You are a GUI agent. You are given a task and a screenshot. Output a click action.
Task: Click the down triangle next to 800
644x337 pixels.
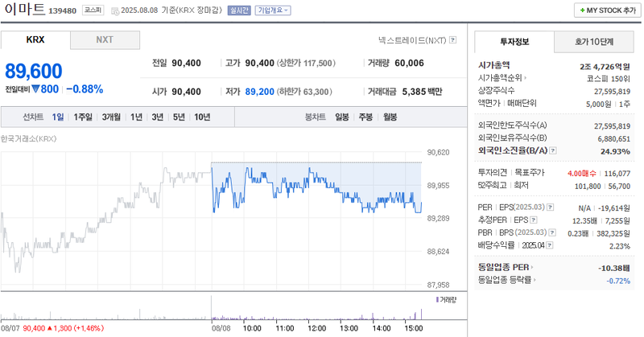tap(35, 88)
